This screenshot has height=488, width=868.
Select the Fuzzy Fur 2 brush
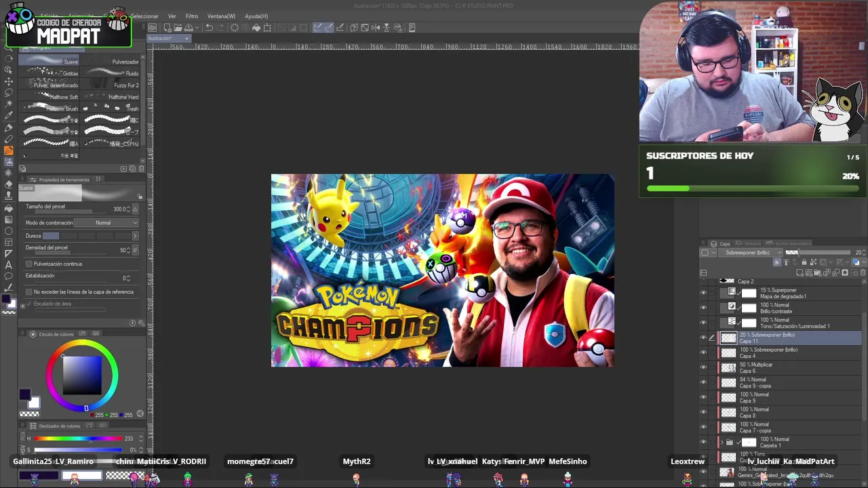(111, 85)
